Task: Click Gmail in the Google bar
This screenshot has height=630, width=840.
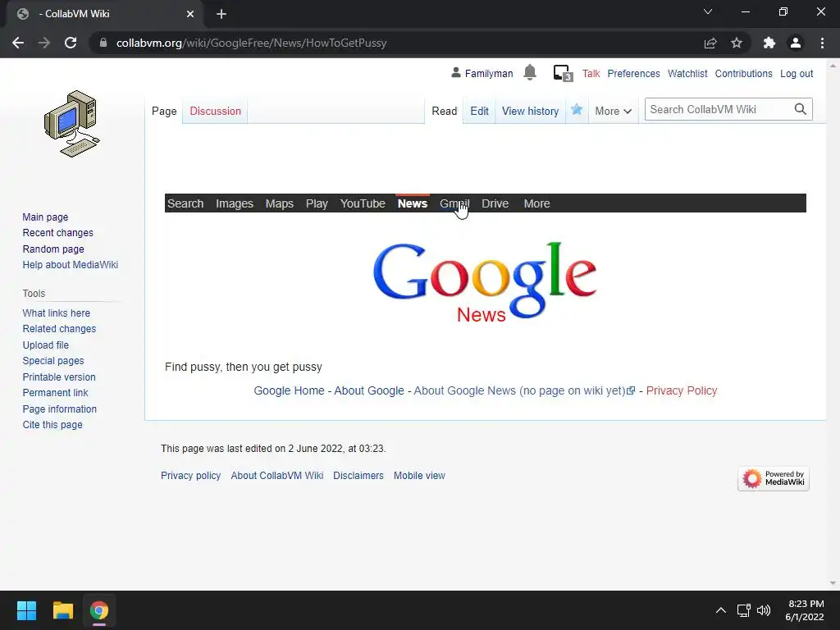Action: 454,203
